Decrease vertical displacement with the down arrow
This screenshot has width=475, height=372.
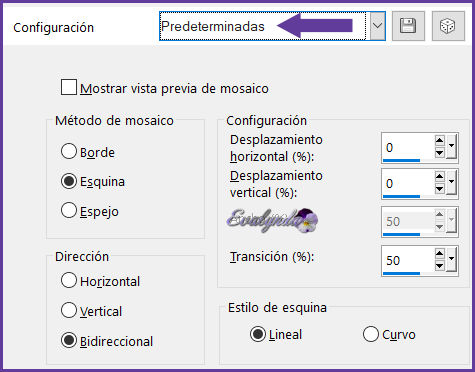[440, 189]
